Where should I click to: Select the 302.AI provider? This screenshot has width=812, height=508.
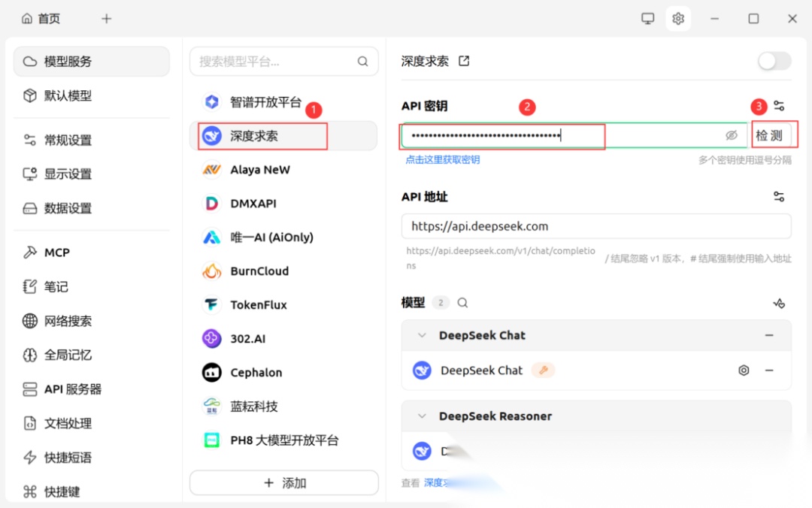(x=283, y=339)
